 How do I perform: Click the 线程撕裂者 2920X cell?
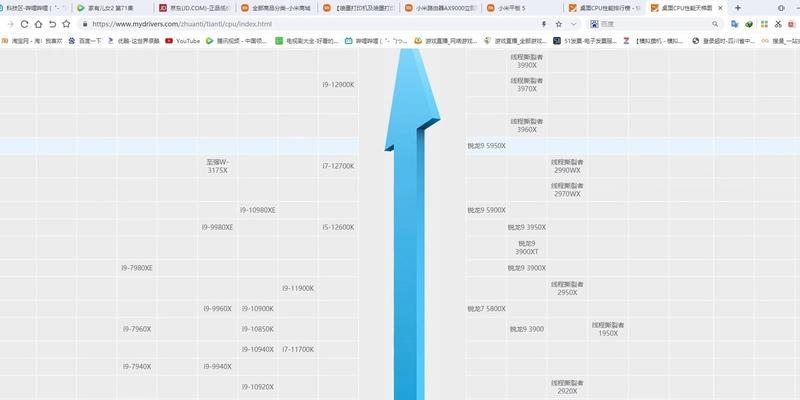click(x=567, y=387)
